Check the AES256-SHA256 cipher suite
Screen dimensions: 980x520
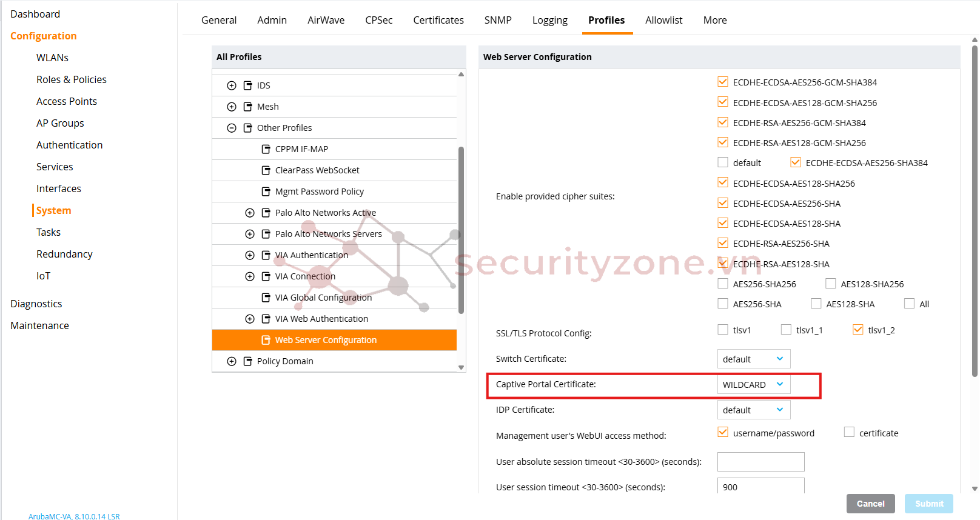tap(723, 284)
